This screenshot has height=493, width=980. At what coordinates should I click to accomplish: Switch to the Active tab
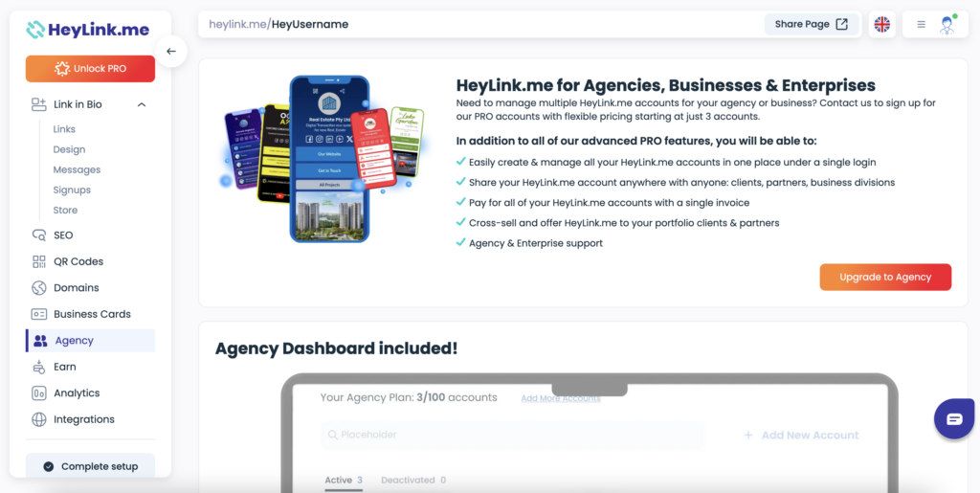(x=344, y=481)
